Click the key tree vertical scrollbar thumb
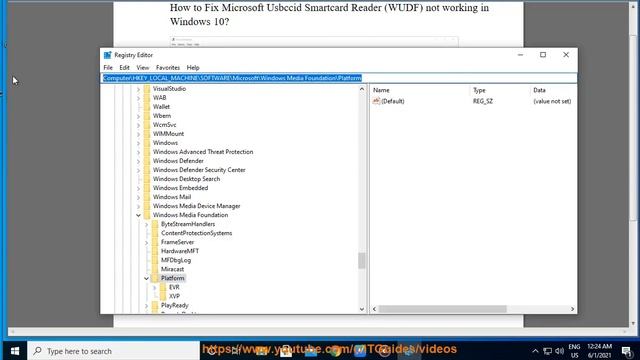The width and height of the screenshot is (640, 360). coord(361,261)
